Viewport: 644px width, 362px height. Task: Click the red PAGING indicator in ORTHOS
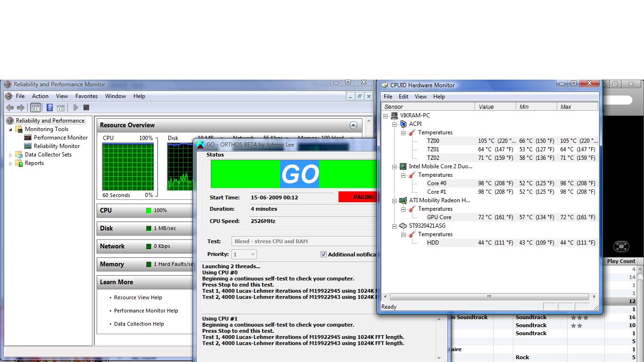click(x=358, y=197)
